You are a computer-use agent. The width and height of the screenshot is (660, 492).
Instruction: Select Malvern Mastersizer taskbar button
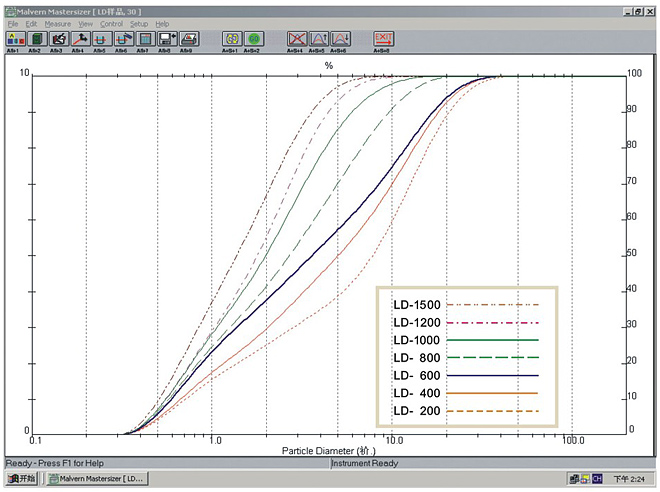95,479
